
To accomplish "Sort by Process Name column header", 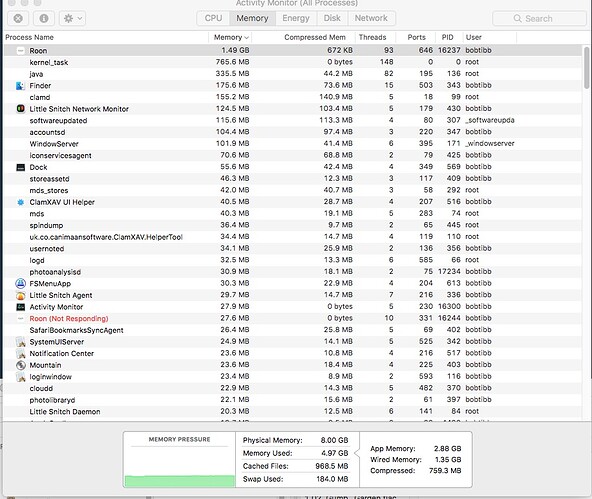I will point(29,37).
